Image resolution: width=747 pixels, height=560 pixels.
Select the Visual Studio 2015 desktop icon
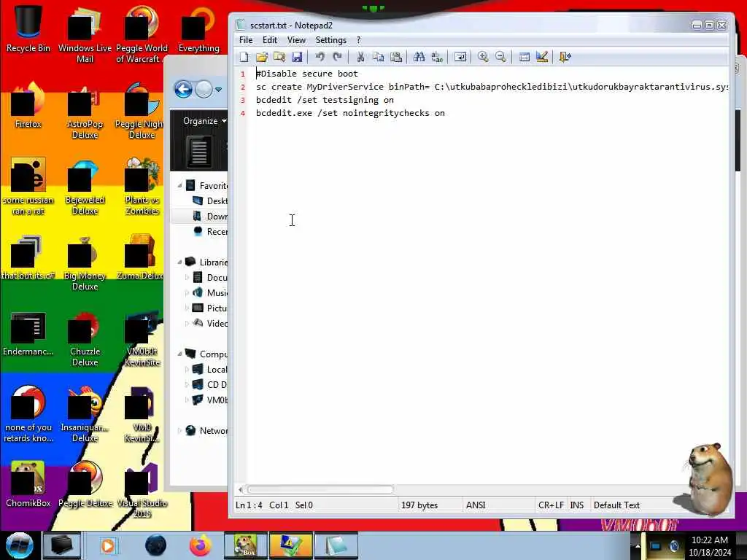click(x=142, y=491)
